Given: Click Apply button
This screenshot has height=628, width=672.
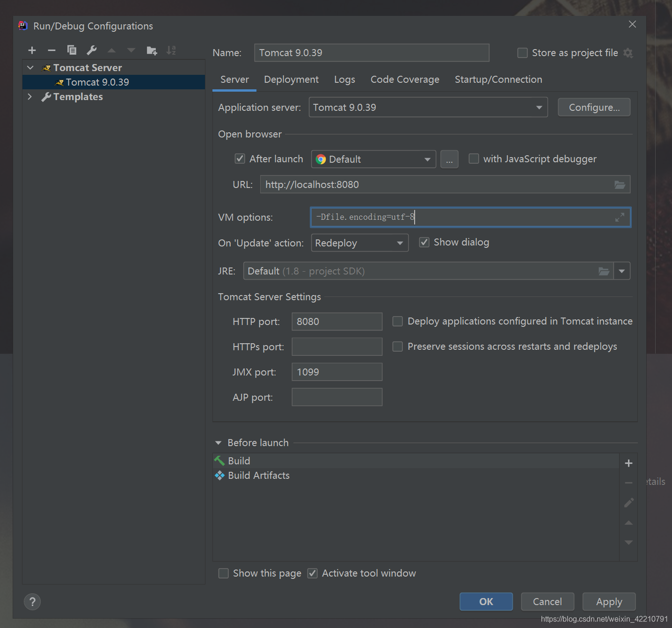Looking at the screenshot, I should 609,602.
